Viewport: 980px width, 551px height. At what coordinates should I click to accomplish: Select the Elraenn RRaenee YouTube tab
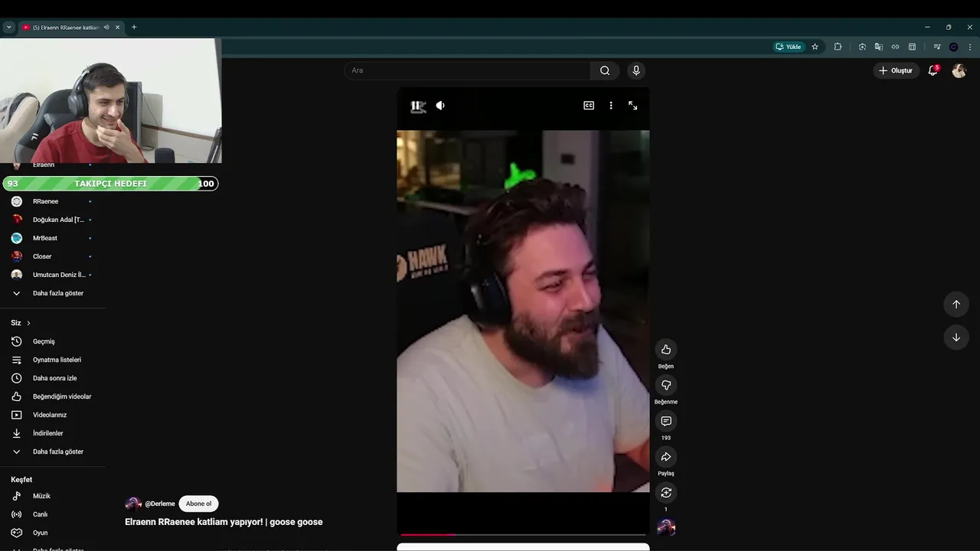(x=65, y=27)
